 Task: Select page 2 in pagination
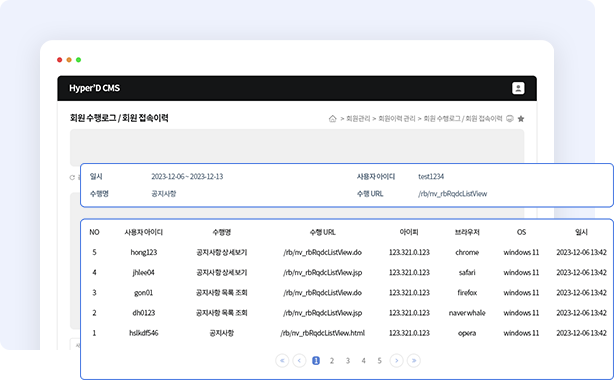[x=332, y=361]
